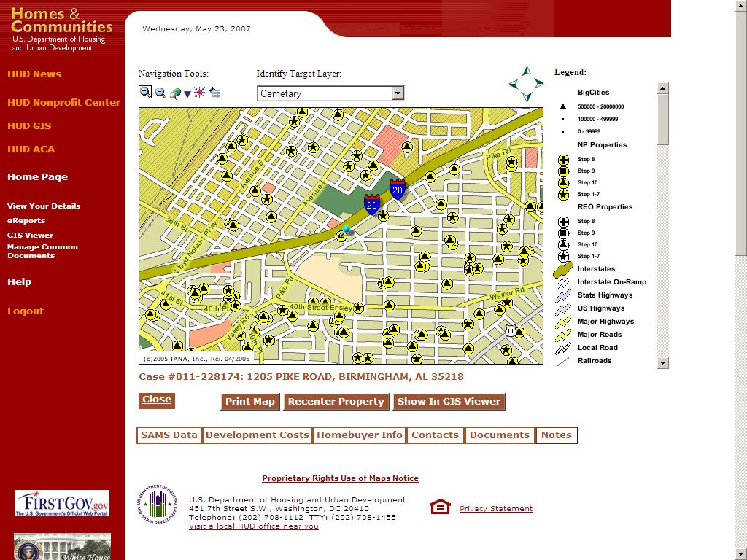747x560 pixels.
Task: Go to HUD Nonprofit Center in sidebar
Action: (x=63, y=103)
